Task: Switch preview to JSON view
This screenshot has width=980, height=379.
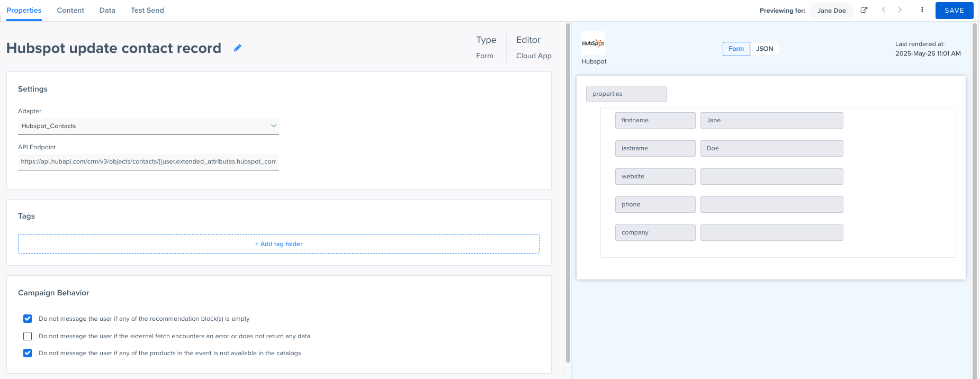Action: (x=765, y=49)
